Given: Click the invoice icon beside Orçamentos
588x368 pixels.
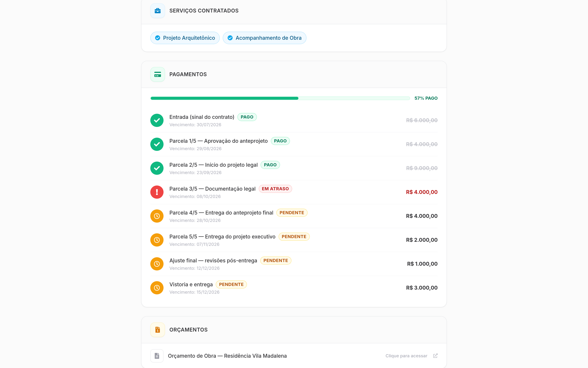Looking at the screenshot, I should point(157,330).
